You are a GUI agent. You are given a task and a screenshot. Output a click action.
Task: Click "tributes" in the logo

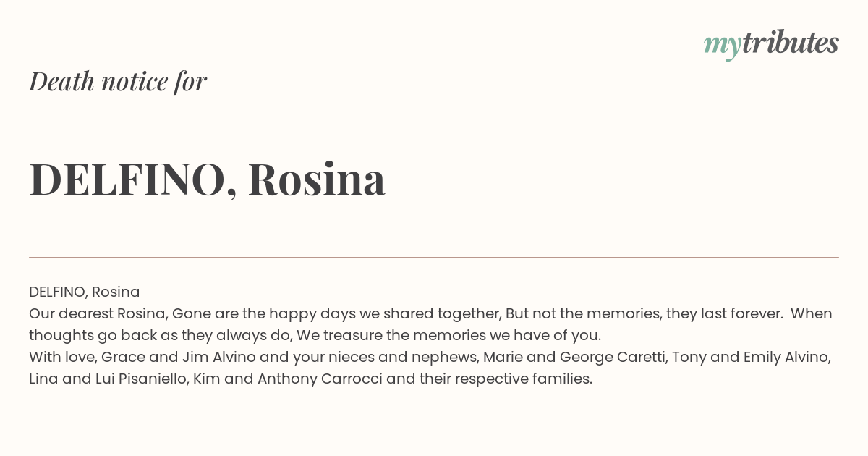[791, 43]
